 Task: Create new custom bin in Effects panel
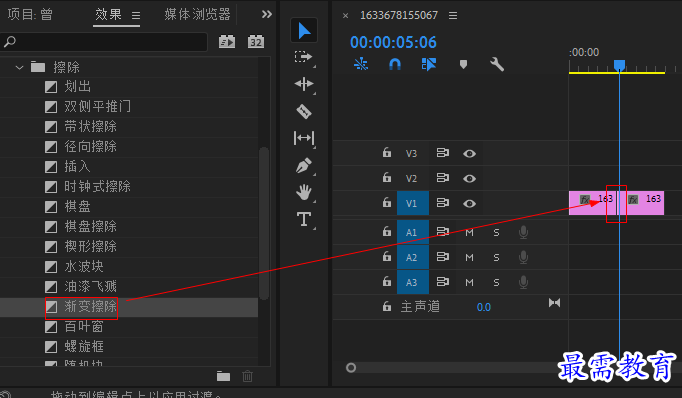[x=224, y=376]
